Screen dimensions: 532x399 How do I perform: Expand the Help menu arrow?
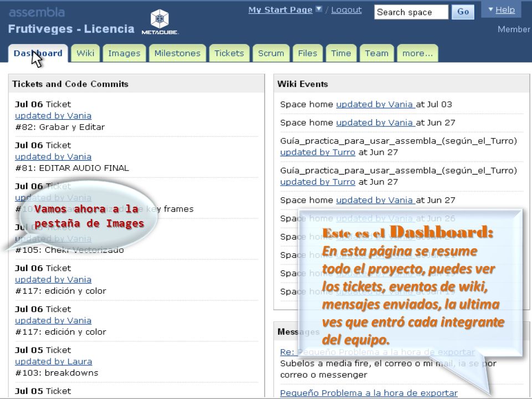(x=490, y=9)
